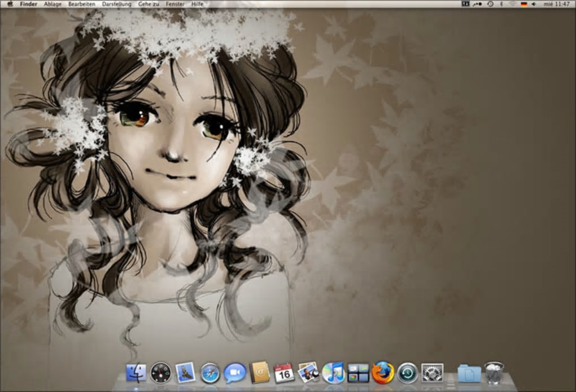
Task: Click the volume speaker icon
Action: tap(534, 4)
